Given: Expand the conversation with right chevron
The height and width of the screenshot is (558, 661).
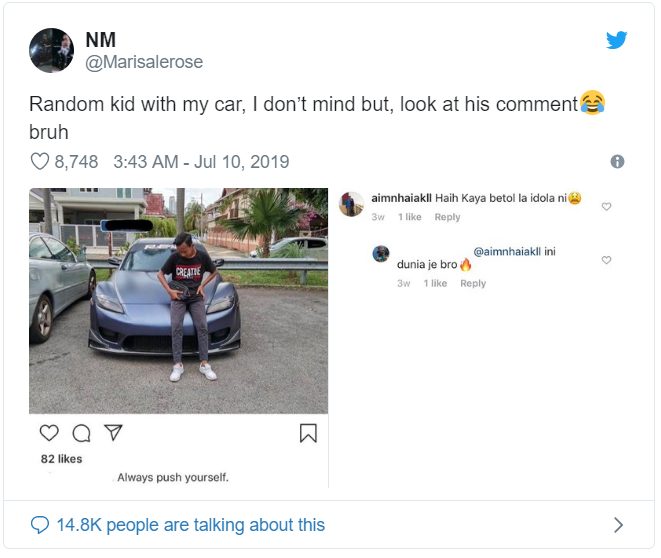Looking at the screenshot, I should click(618, 525).
